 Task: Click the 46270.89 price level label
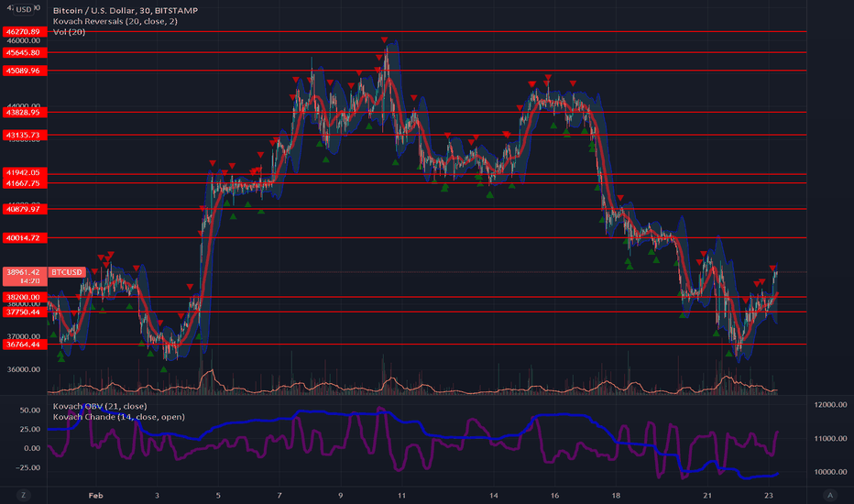click(25, 32)
